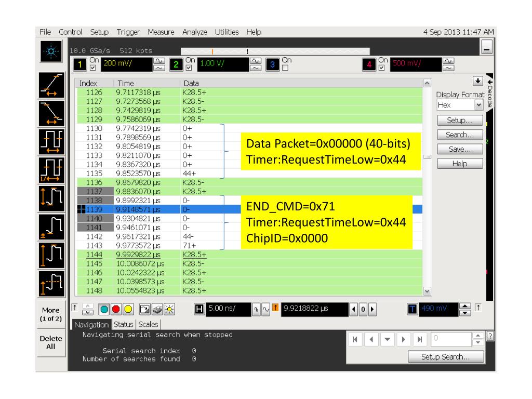Click the trigger T setup icon
Viewport: 532px width, 399px height.
pyautogui.click(x=412, y=309)
